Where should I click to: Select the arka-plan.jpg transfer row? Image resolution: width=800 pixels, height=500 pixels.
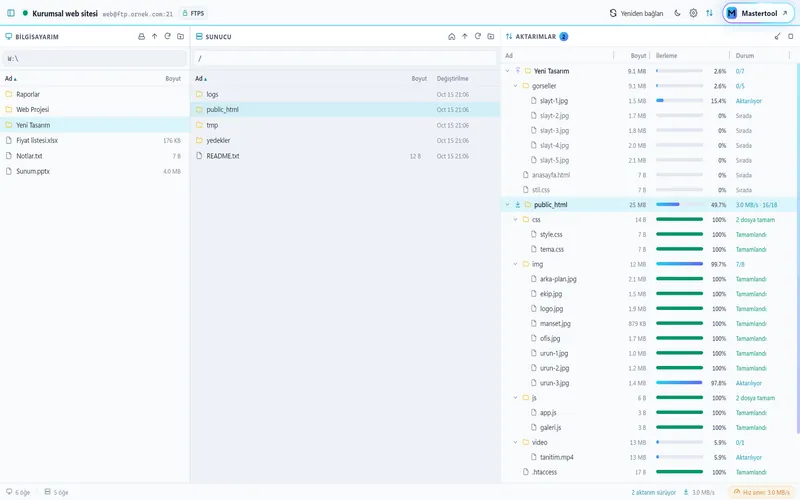649,279
